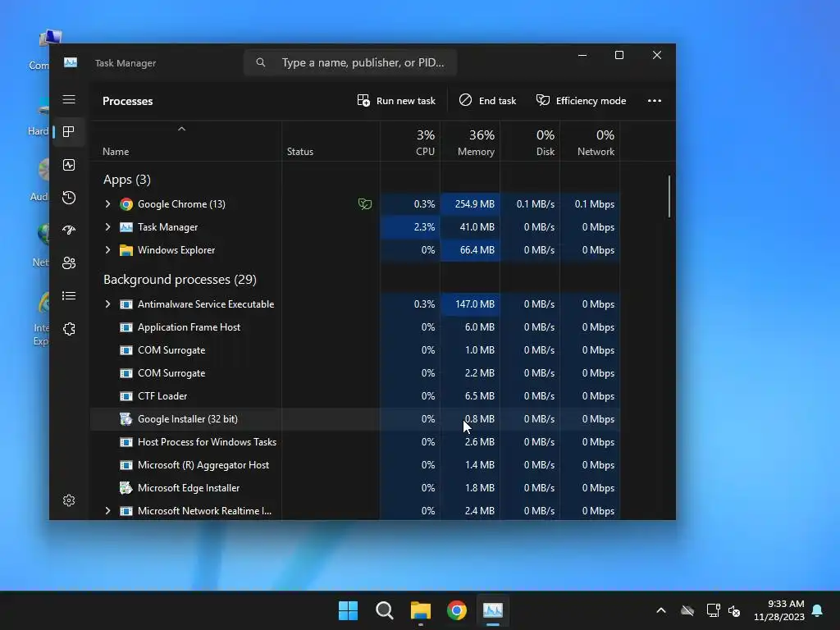Image resolution: width=840 pixels, height=630 pixels.
Task: Open the notification bell in system tray
Action: (x=818, y=610)
